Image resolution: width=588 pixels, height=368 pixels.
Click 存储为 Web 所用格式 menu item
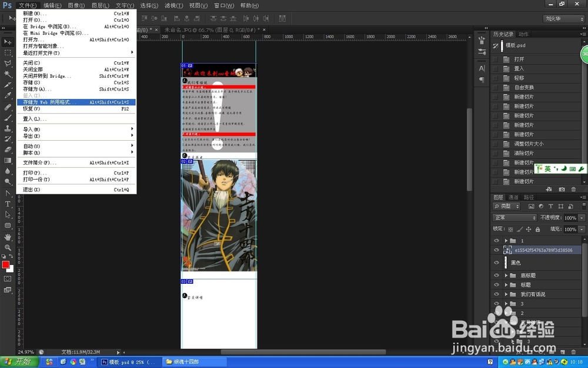click(76, 102)
